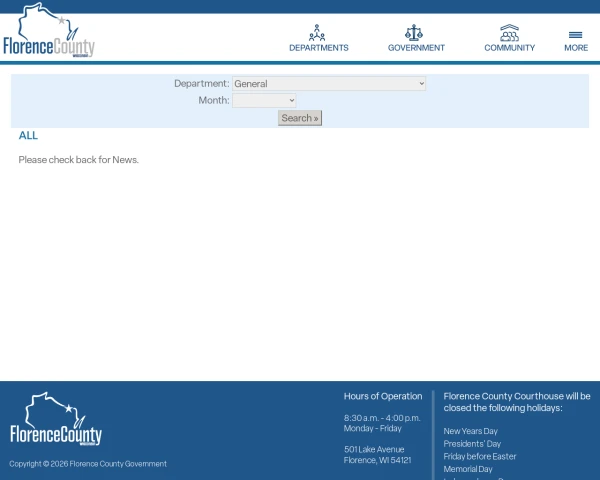
Task: Open the MORE menu label
Action: click(576, 48)
